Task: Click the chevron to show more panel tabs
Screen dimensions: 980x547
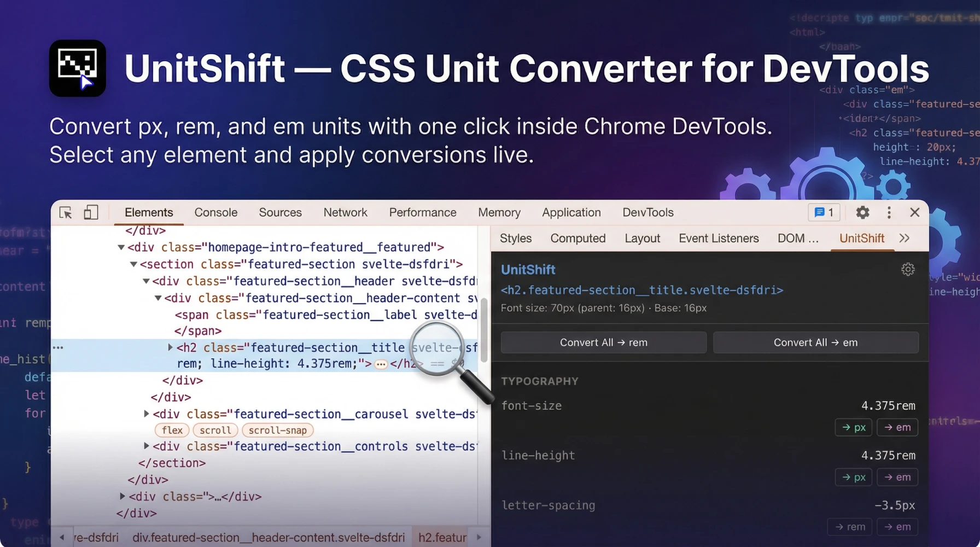Action: pyautogui.click(x=904, y=238)
